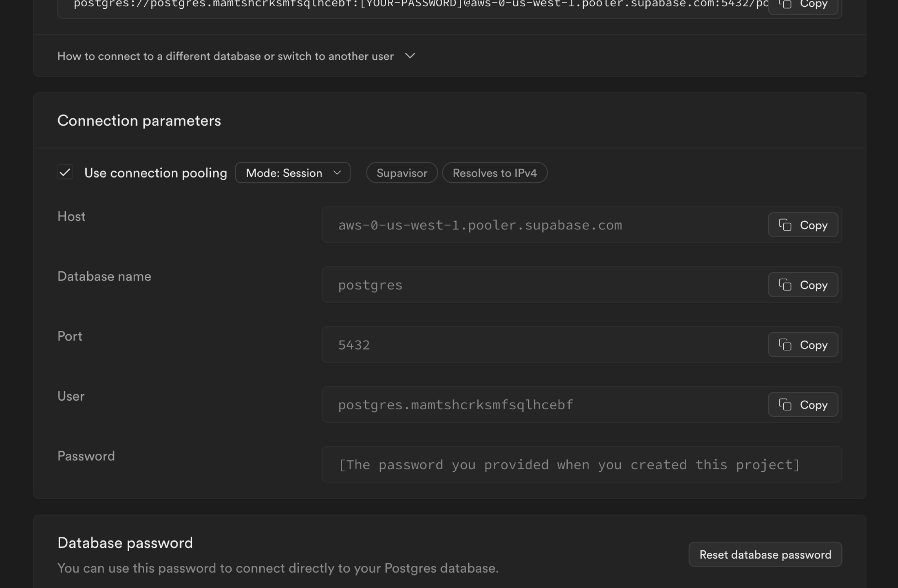Click the Resolves to IPv4 badge

pyautogui.click(x=495, y=173)
